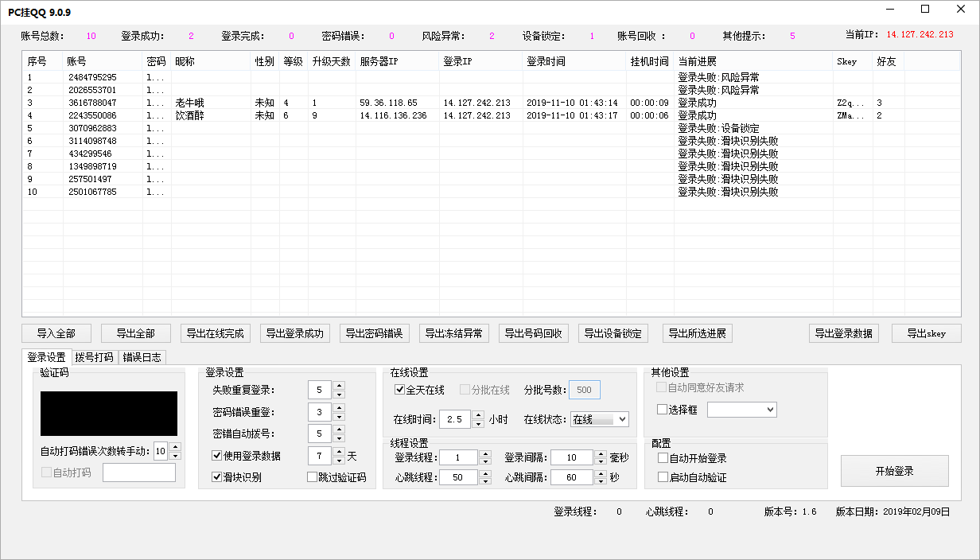This screenshot has height=560, width=980.
Task: Click the 导出登录数据 button
Action: 844,333
